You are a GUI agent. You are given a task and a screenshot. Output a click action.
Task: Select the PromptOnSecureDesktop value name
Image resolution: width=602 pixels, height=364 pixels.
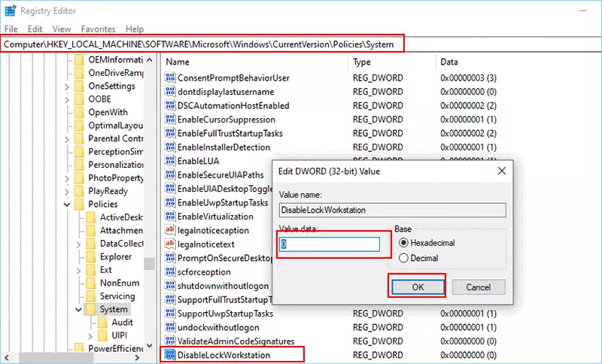[x=224, y=258]
